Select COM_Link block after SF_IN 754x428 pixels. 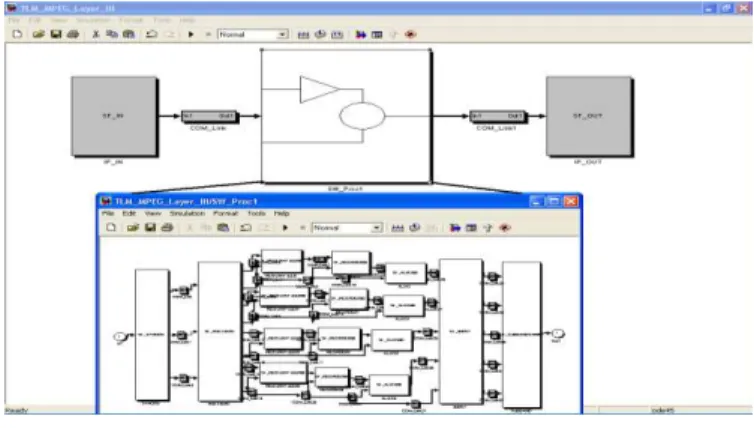[x=209, y=116]
